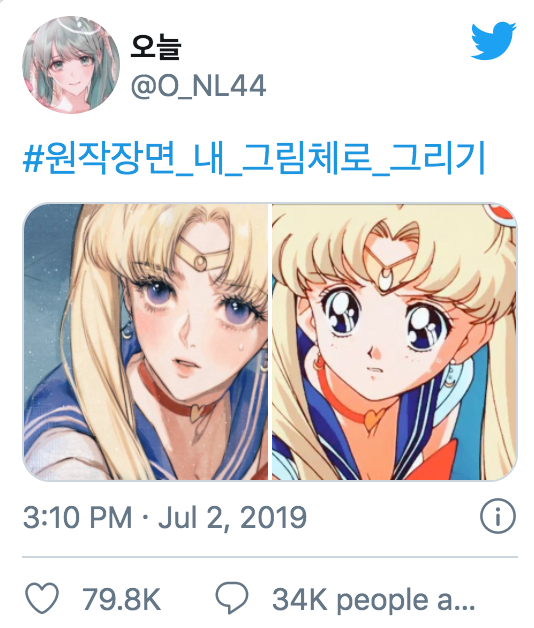
Task: Click the 79.8K likes count
Action: (121, 600)
